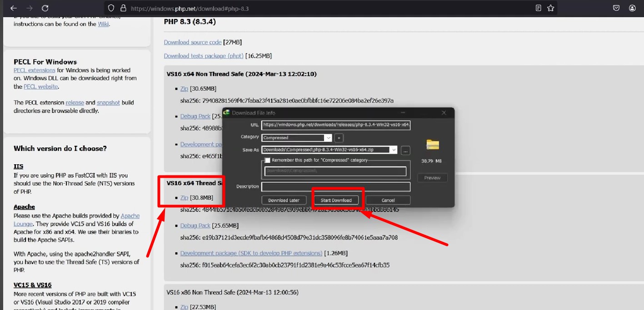The width and height of the screenshot is (644, 310).
Task: Add new category with the plus button
Action: (x=339, y=138)
